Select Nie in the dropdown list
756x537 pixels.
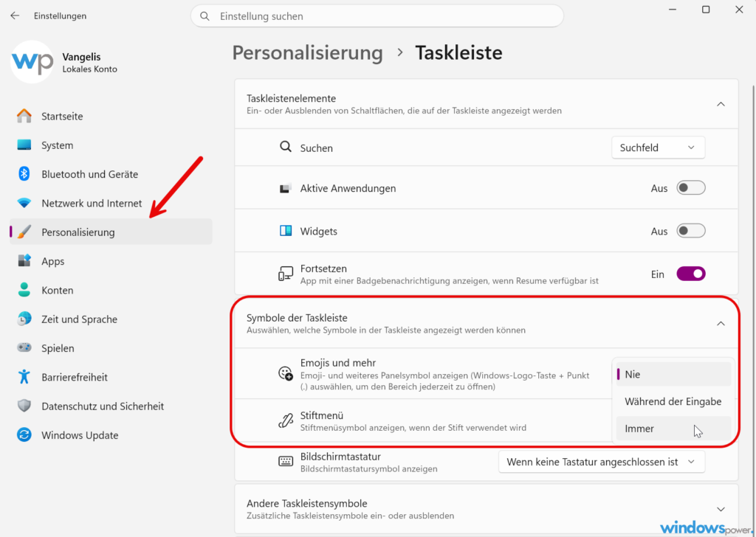pos(673,374)
